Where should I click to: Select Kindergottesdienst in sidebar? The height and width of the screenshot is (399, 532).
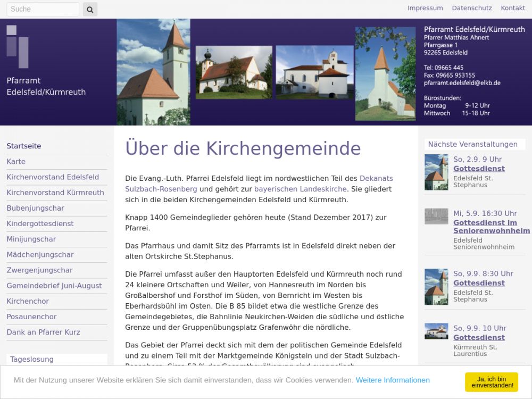coord(40,223)
